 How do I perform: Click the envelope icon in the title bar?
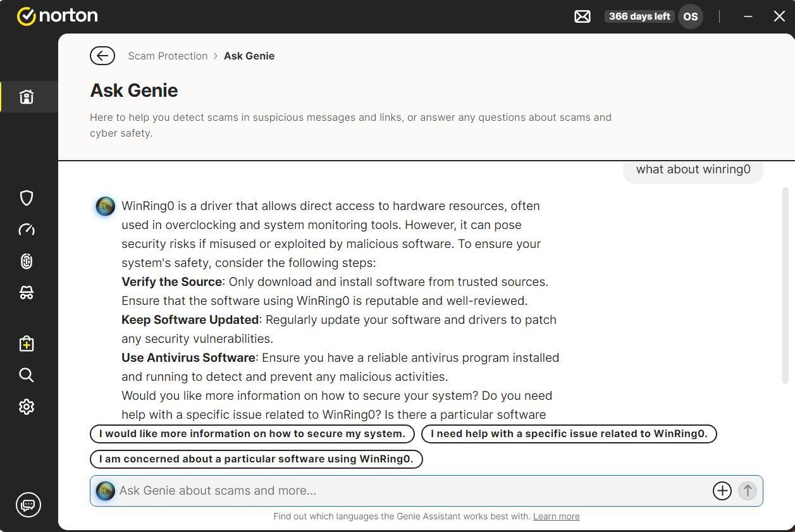tap(582, 16)
